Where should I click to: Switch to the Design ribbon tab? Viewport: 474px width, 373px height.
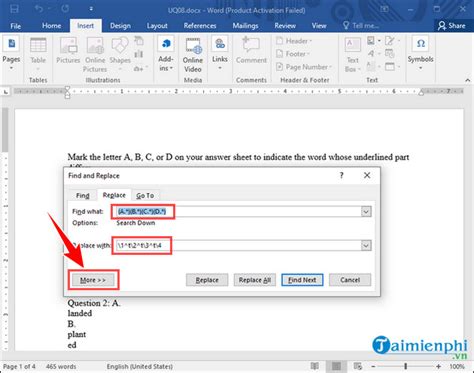point(120,26)
